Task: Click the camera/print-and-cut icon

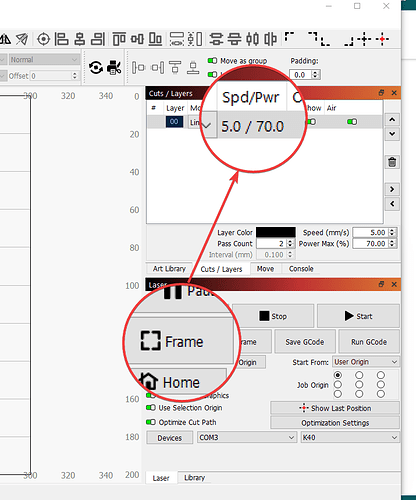Action: point(114,68)
